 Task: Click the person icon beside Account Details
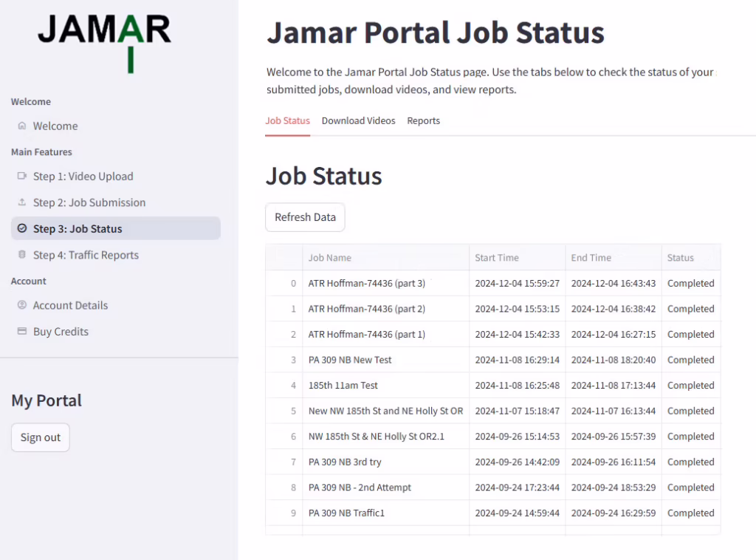[21, 305]
